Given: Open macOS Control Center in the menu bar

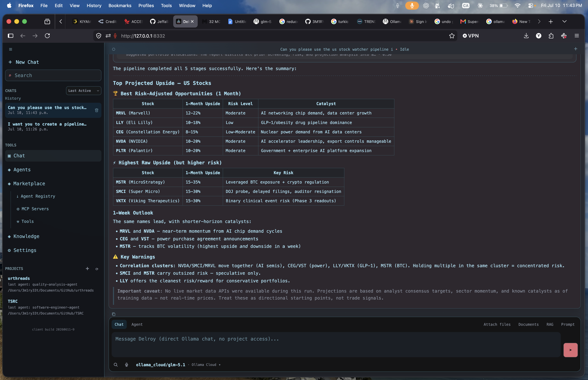Looking at the screenshot, I should pos(530,5).
